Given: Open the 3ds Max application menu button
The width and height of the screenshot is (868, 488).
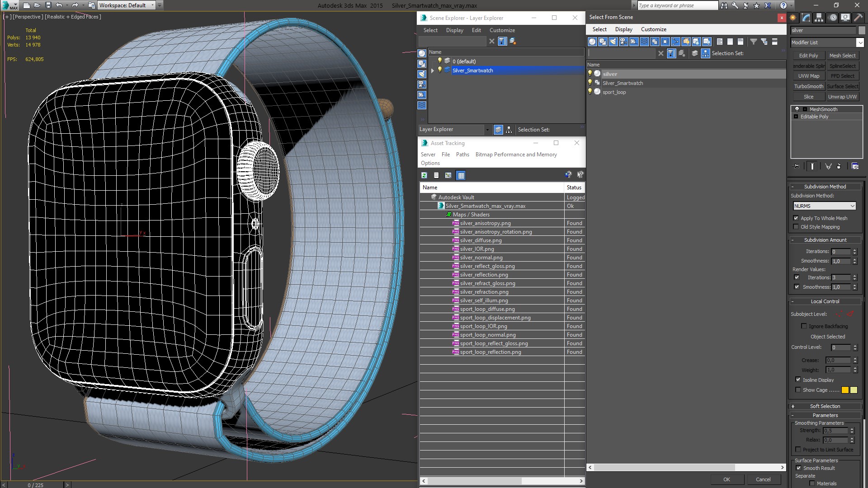Looking at the screenshot, I should click(10, 5).
